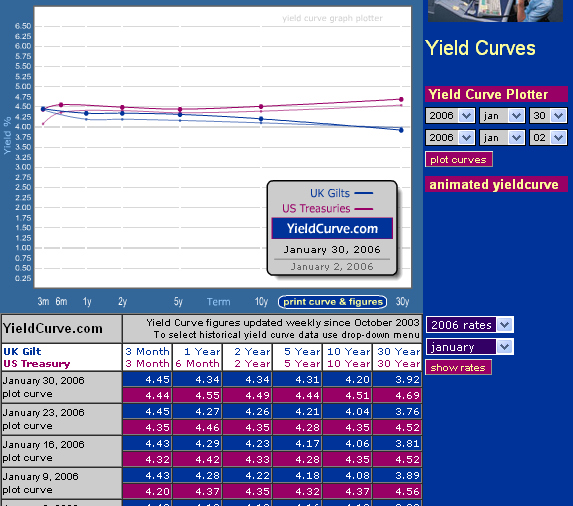
Task: Click the UK Gilt row label
Action: 22,351
